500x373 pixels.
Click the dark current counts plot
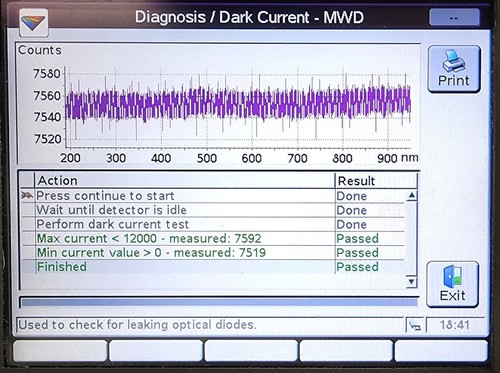point(218,103)
